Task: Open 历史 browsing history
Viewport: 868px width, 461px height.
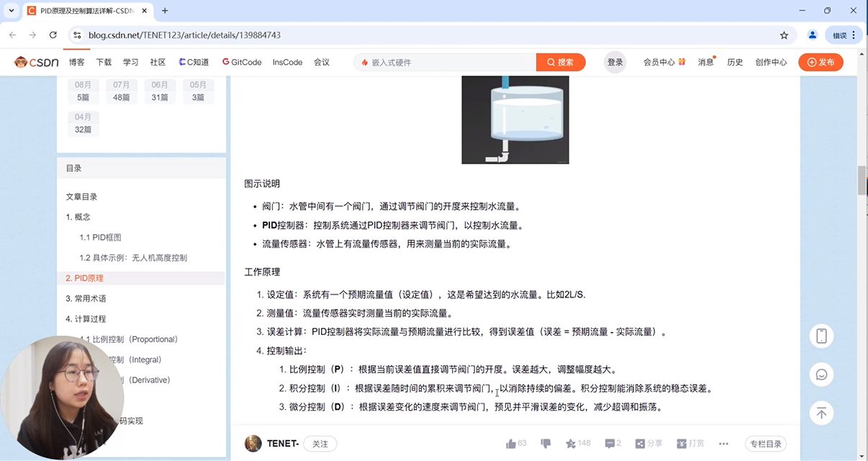Action: pyautogui.click(x=735, y=63)
